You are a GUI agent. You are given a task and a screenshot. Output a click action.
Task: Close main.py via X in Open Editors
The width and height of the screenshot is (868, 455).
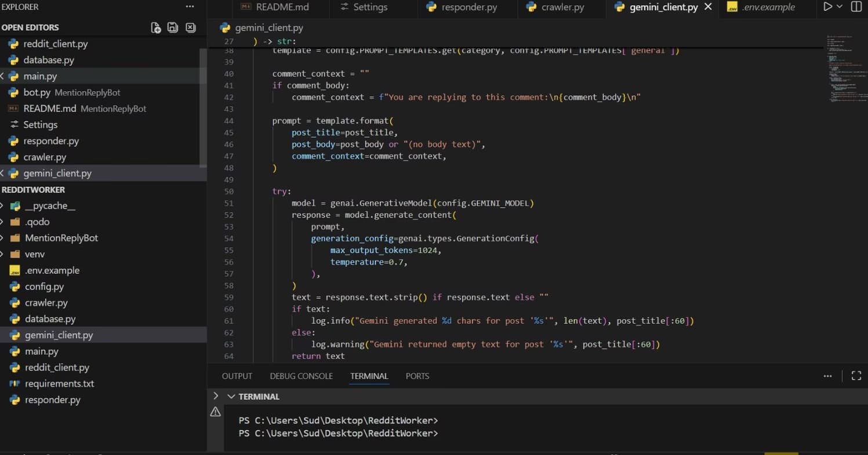point(2,76)
